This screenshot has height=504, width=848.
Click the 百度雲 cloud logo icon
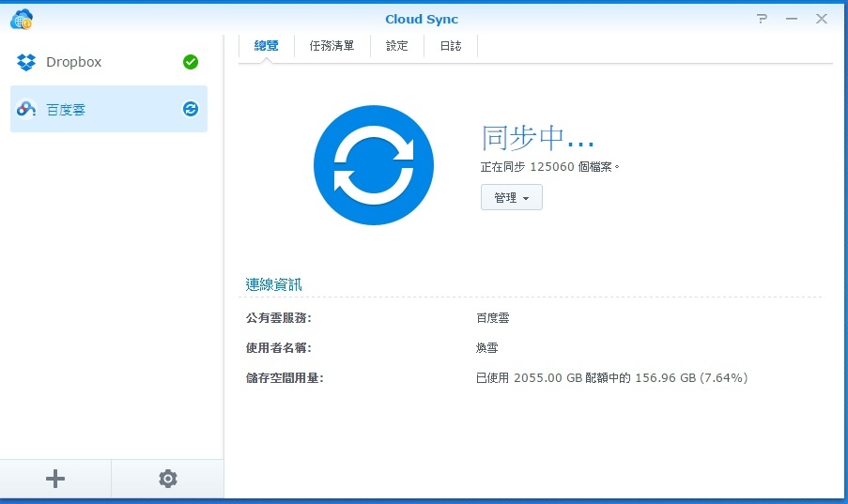(x=26, y=109)
